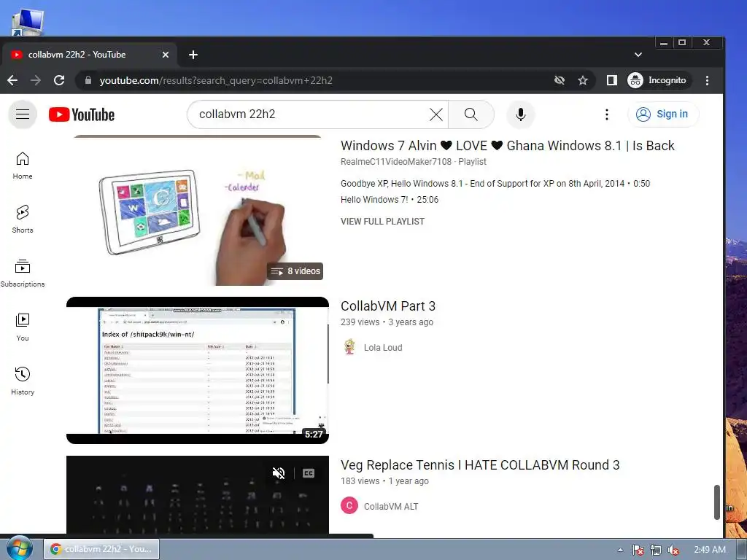747x560 pixels.
Task: Click the Sign in button
Action: [663, 114]
